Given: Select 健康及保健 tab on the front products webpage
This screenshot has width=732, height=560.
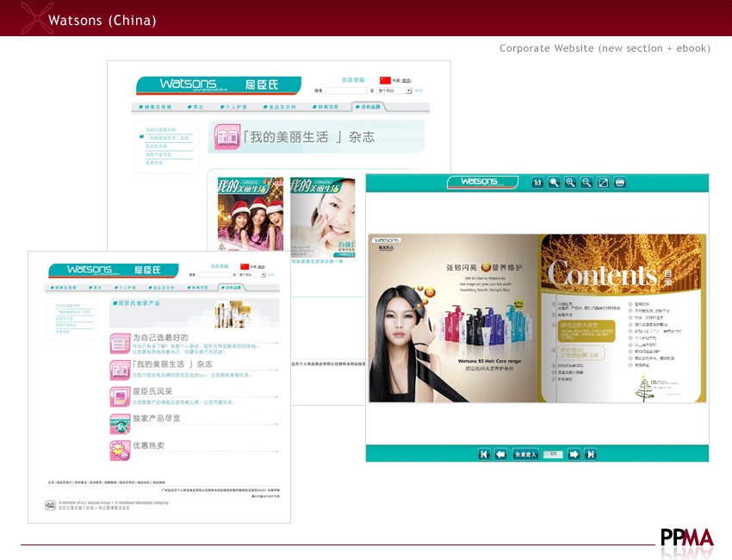Looking at the screenshot, I should (64, 288).
